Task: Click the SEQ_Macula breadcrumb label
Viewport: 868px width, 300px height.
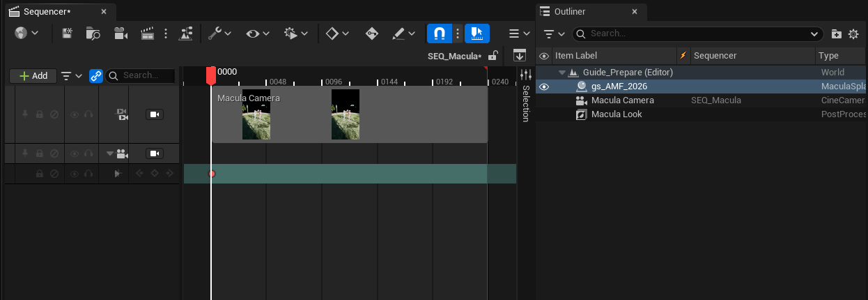Action: click(454, 56)
